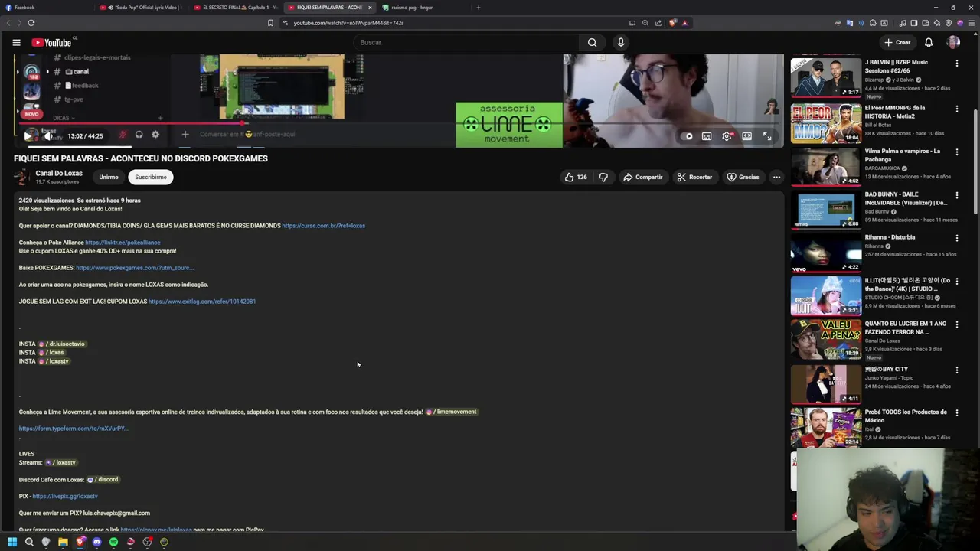Seek on the red video progress bar
This screenshot has width=980, height=551.
pos(398,123)
